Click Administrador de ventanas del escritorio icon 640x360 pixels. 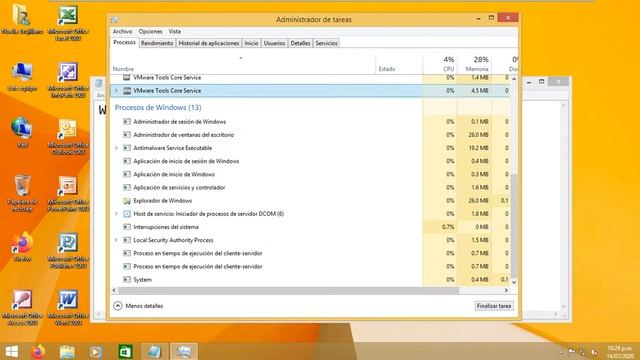(x=127, y=135)
